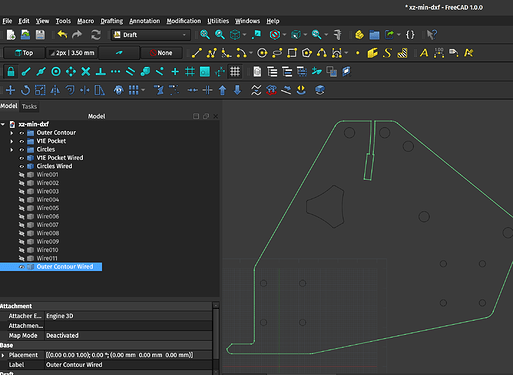Click the Draft Downgrade arrow
This screenshot has height=375, width=513.
click(237, 90)
